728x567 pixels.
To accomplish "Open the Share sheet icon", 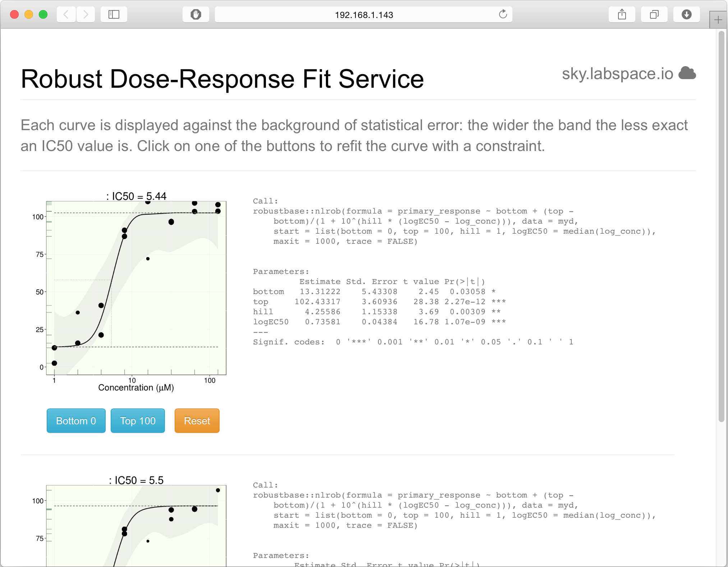I will coord(622,14).
